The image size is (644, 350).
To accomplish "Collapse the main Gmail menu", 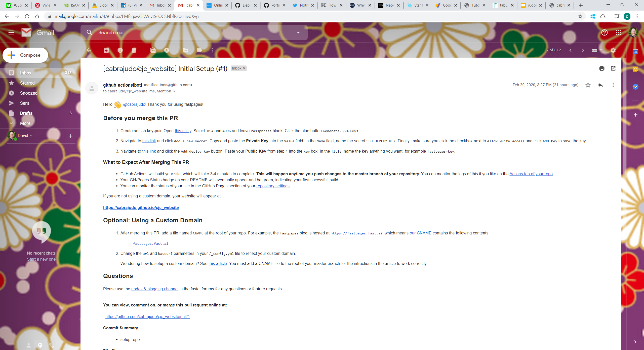I will [x=11, y=32].
